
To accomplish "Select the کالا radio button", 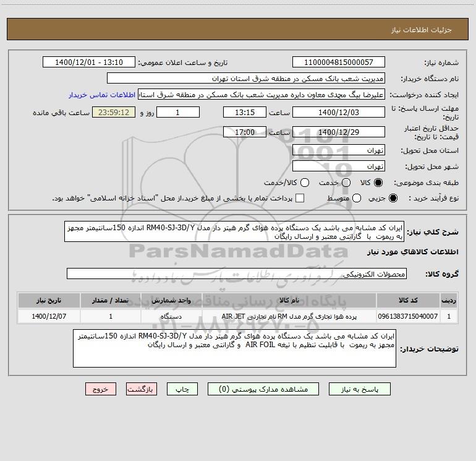I will 378,183.
